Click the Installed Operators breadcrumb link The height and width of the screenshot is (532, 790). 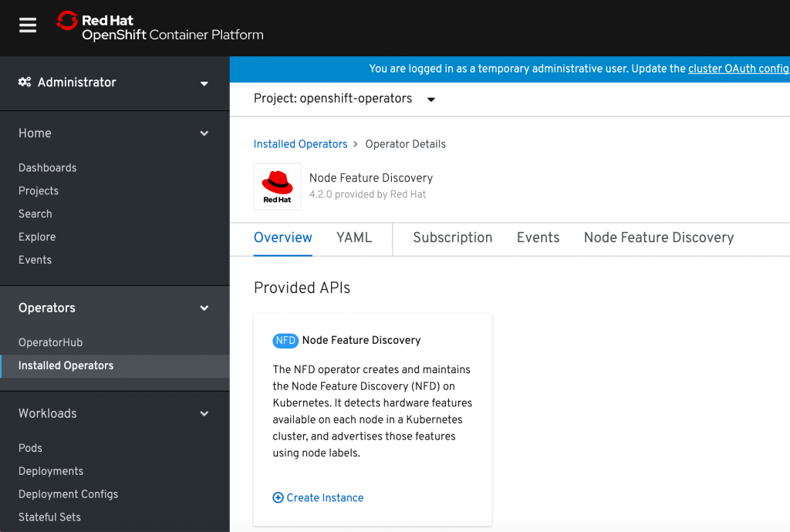(300, 144)
